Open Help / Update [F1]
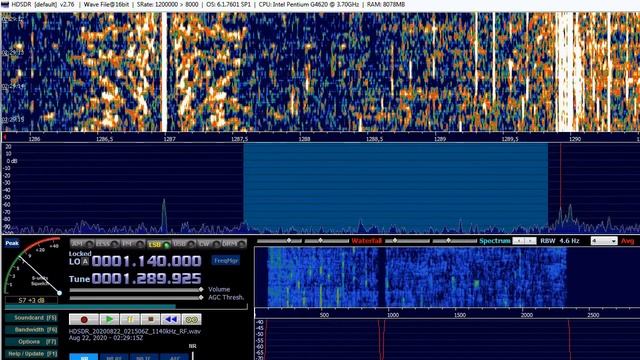 click(31, 353)
